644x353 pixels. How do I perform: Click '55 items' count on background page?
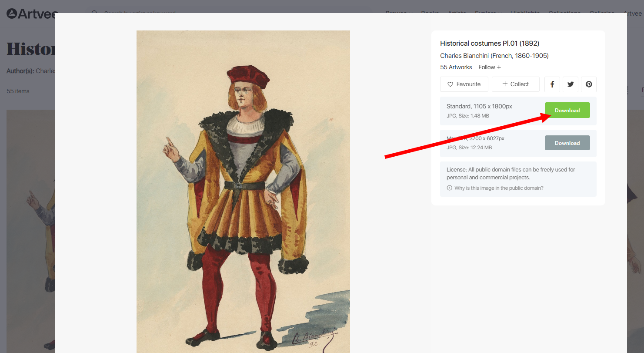coord(18,91)
